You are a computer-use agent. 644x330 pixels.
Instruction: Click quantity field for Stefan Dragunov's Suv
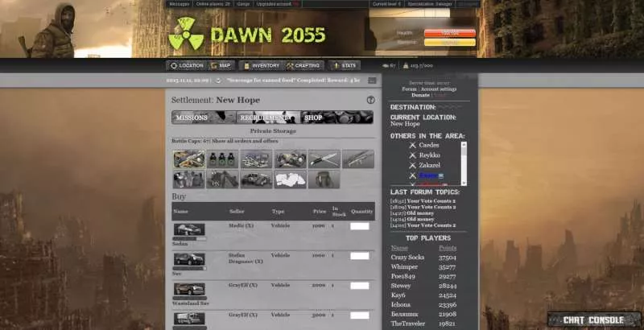(360, 256)
